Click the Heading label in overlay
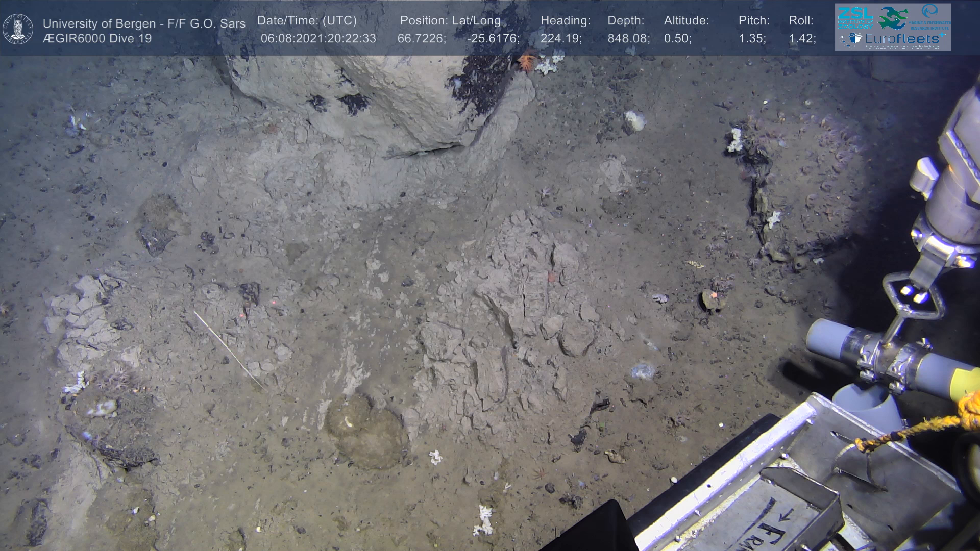This screenshot has height=551, width=980. (x=565, y=20)
